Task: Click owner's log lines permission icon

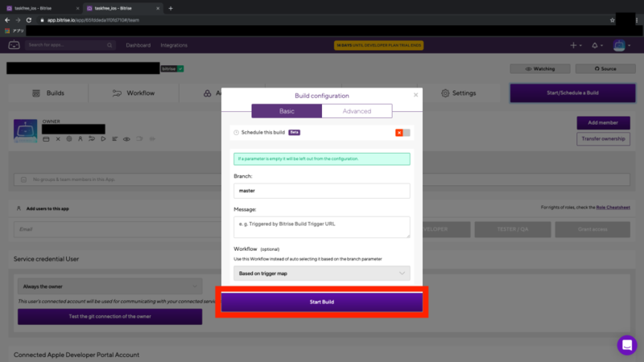Action: (114, 139)
